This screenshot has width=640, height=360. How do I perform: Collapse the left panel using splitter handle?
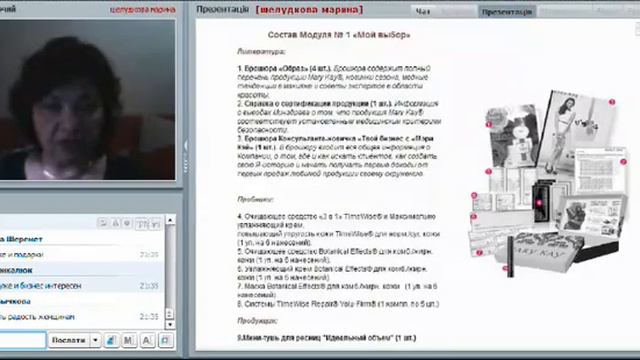[186, 157]
